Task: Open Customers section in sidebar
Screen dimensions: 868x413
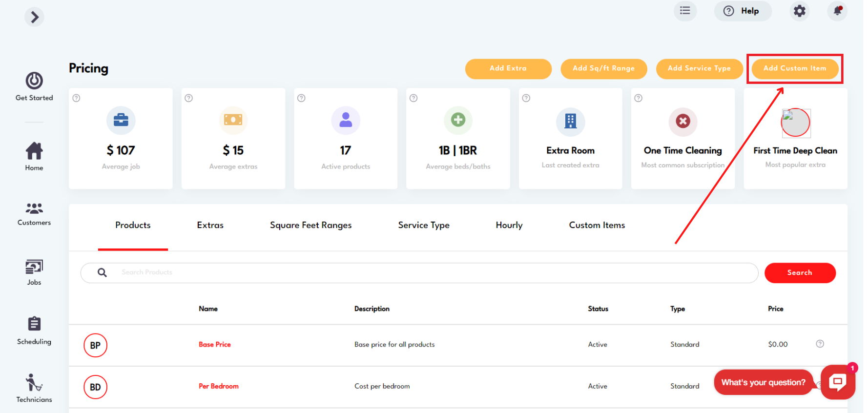Action: [x=34, y=214]
